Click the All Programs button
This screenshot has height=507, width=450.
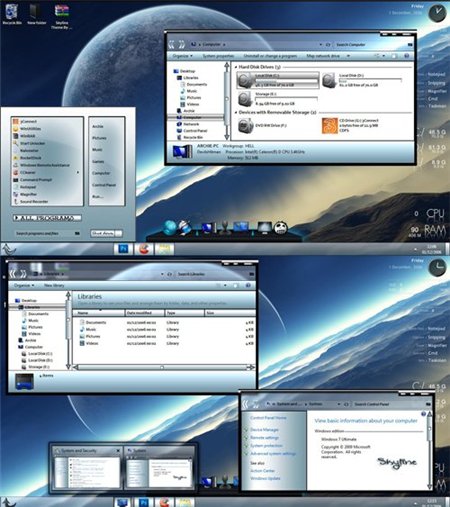coord(47,218)
